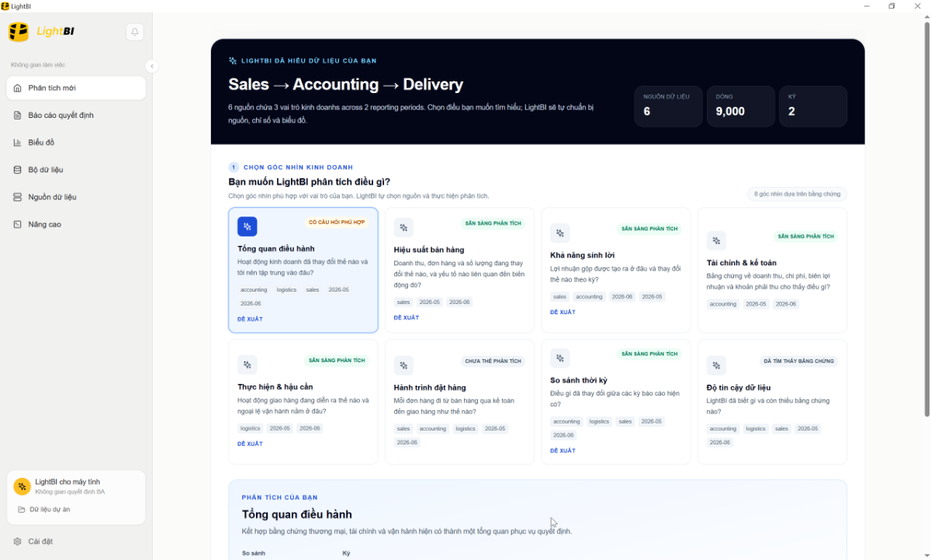Screen dimensions: 931x560
Task: Click the Tổng quan điều hành heading under PHÂN TÍCH CỦA BẠN
Action: click(x=297, y=514)
